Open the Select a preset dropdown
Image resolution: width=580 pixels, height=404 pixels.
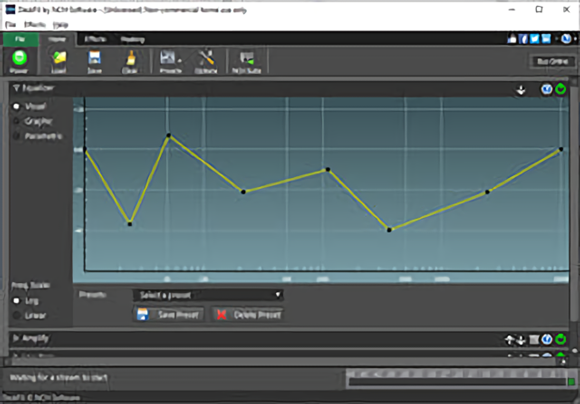pyautogui.click(x=208, y=295)
